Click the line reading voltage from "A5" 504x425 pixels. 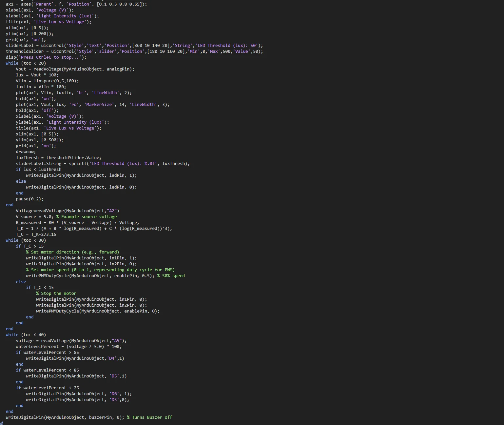[x=71, y=341]
